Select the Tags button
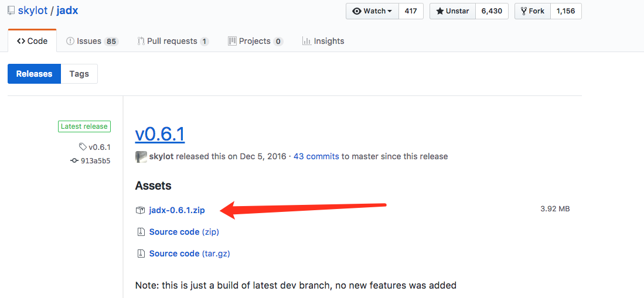 (x=79, y=74)
